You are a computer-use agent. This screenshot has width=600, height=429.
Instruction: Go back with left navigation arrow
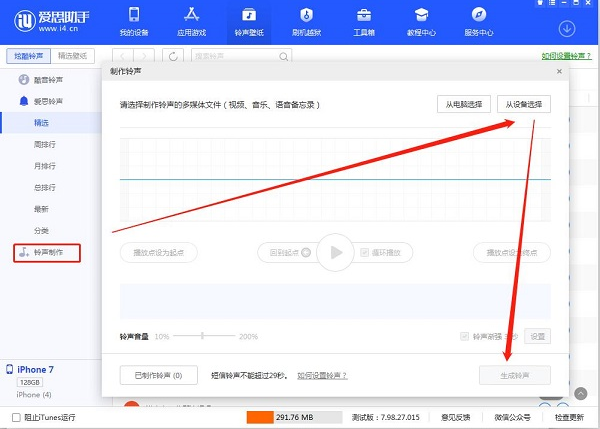(122, 56)
